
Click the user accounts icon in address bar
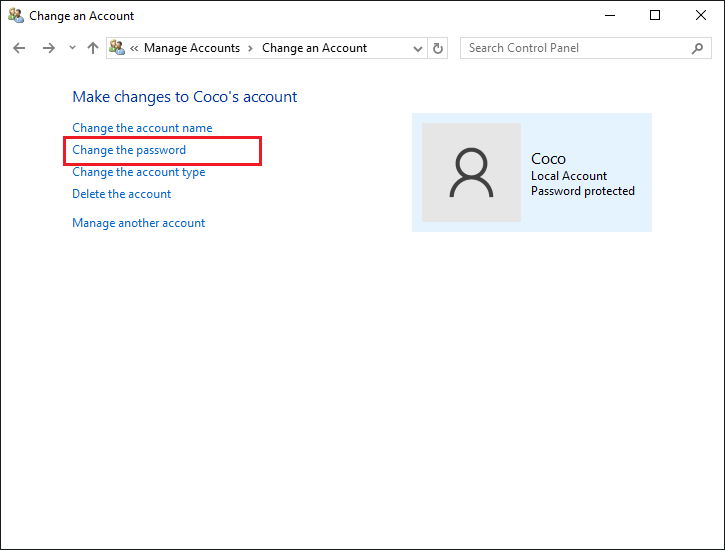point(117,48)
